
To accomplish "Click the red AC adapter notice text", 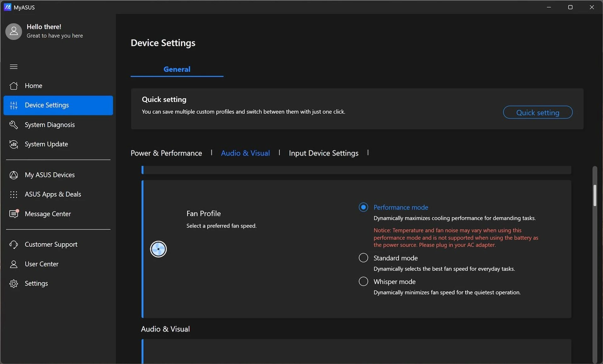I will (456, 237).
